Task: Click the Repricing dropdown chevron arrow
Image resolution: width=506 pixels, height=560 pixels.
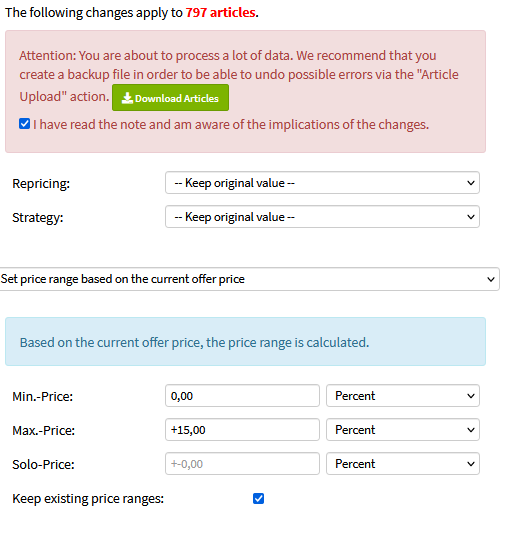Action: [471, 183]
